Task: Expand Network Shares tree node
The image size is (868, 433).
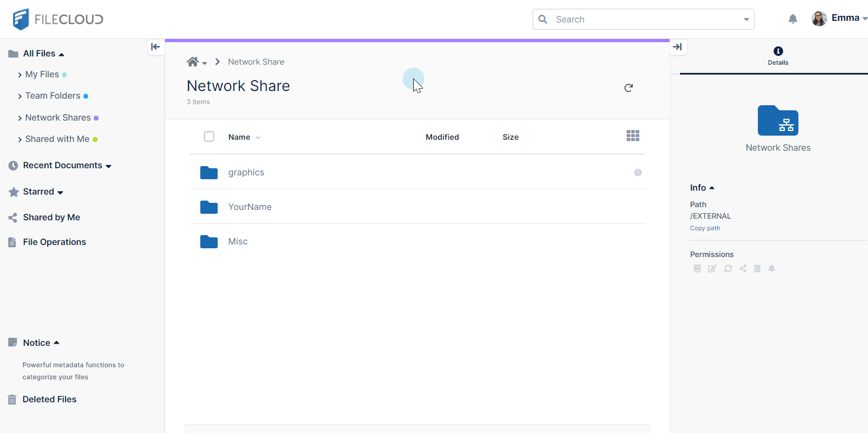Action: coord(20,118)
